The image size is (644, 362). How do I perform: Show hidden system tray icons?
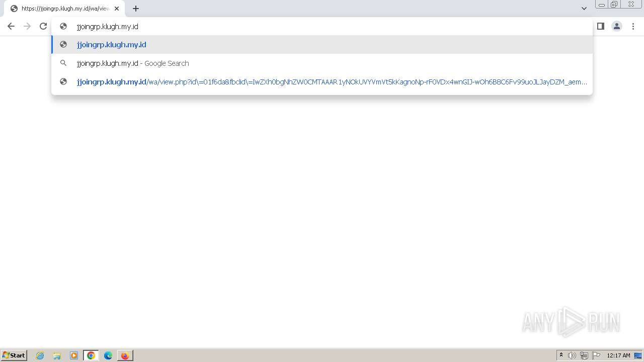pos(561,355)
